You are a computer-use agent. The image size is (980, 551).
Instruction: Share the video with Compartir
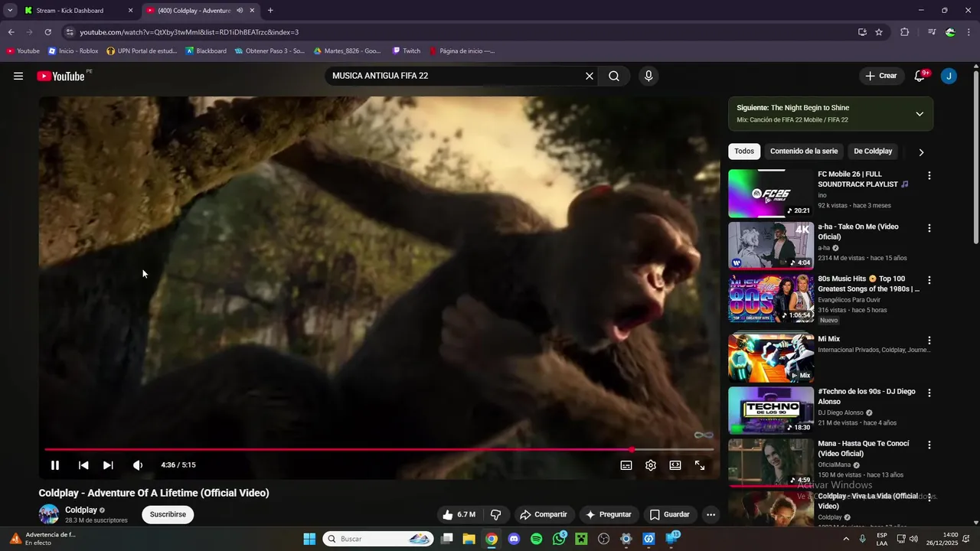[x=544, y=514]
